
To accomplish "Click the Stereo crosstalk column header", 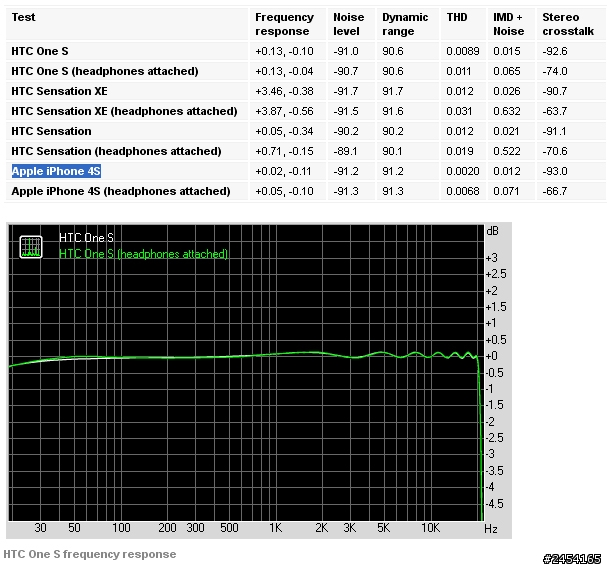I will pos(568,24).
